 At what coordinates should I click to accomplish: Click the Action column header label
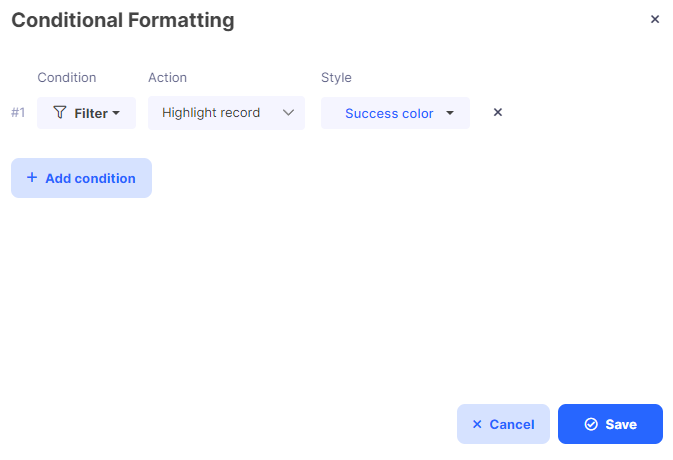coord(167,78)
